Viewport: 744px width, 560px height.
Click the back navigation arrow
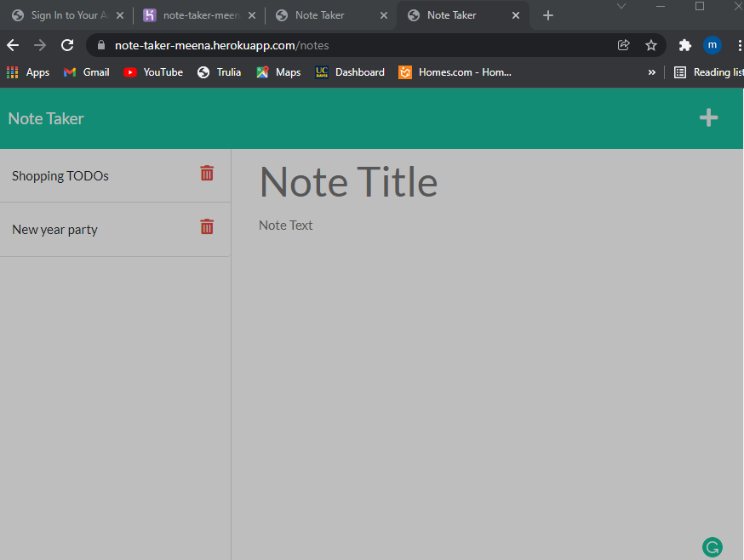(x=12, y=44)
